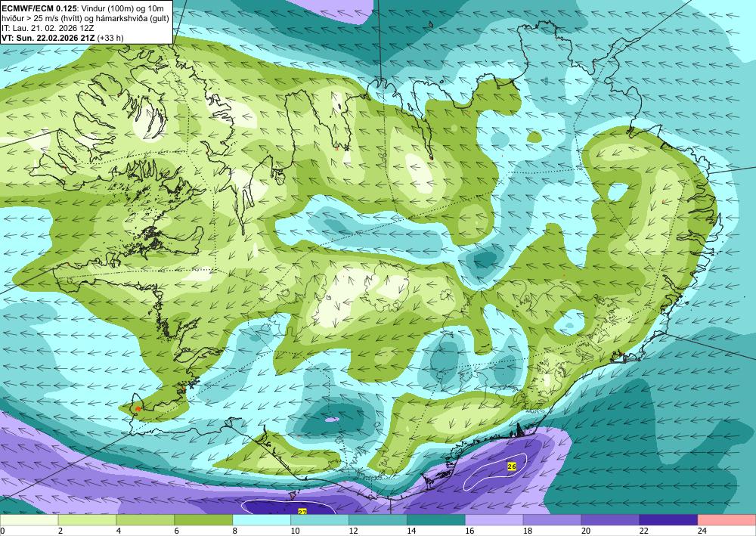Click the legend value '6'
756x536 pixels.
tap(176, 531)
